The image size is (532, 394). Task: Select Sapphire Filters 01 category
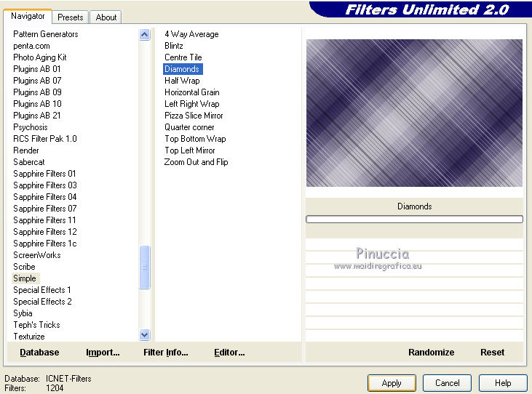tap(44, 174)
